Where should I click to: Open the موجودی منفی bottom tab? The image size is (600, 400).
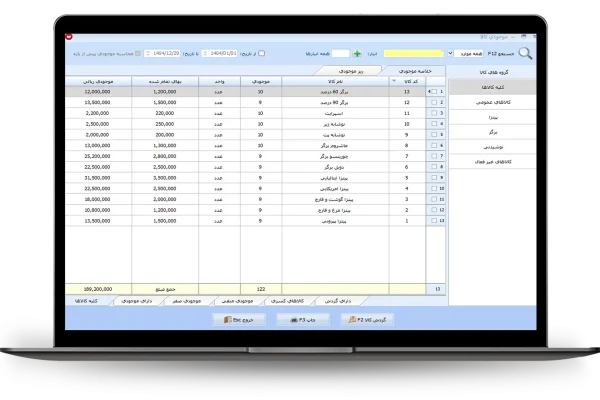coord(237,301)
